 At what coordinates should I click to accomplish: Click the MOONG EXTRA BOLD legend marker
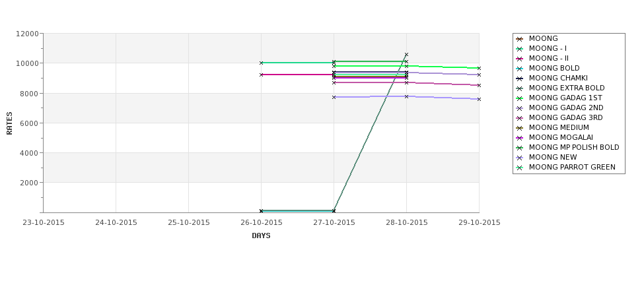tap(520, 88)
